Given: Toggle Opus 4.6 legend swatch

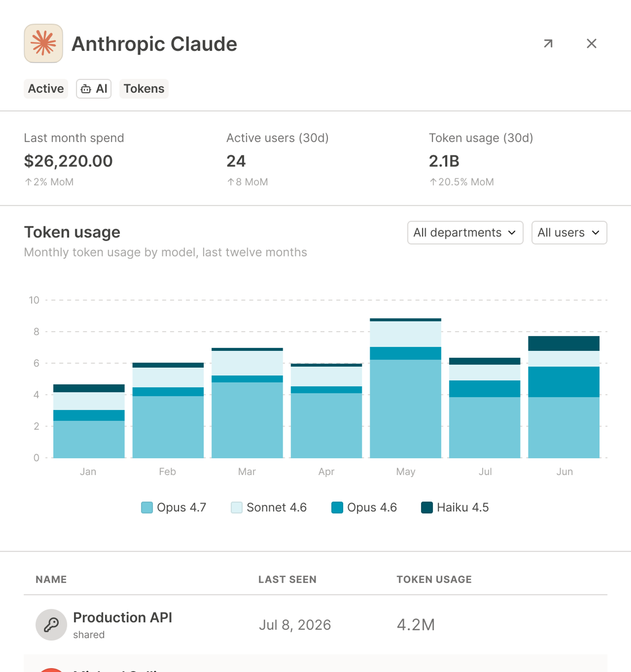Looking at the screenshot, I should [337, 507].
